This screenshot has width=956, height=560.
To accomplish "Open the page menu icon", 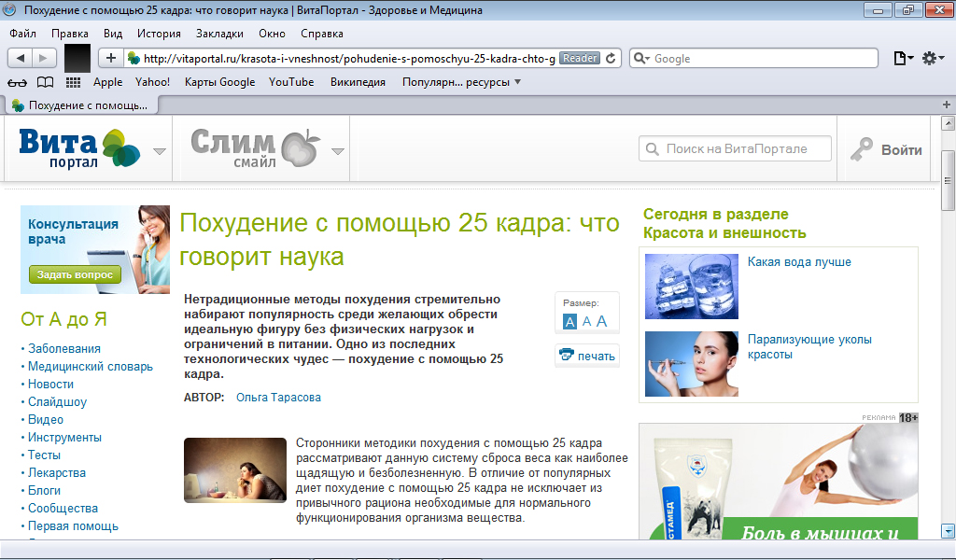I will (903, 58).
